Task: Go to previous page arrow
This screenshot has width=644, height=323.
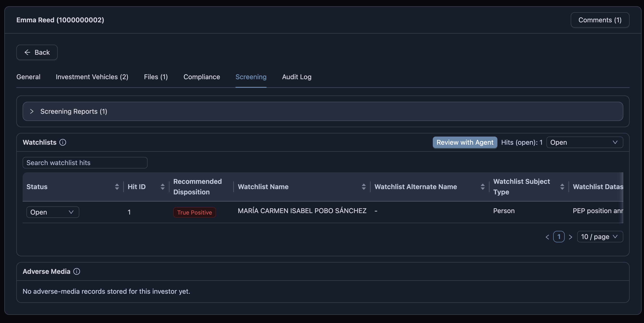Action: 547,237
